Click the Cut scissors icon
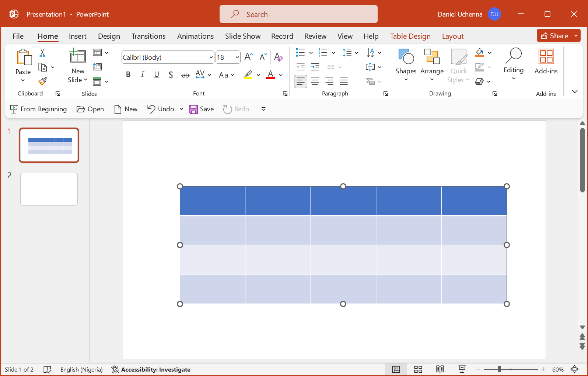Viewport: 588px width, 376px height. click(x=42, y=53)
